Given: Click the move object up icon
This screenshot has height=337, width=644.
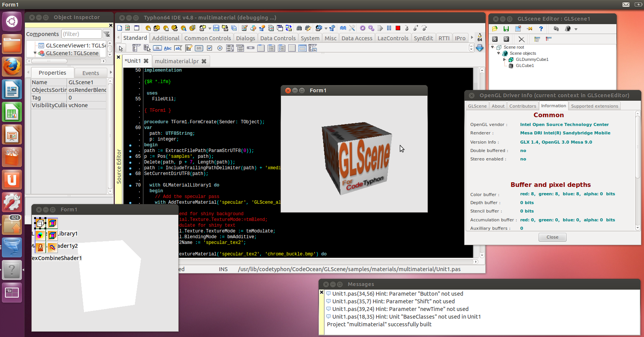Looking at the screenshot, I should [495, 39].
